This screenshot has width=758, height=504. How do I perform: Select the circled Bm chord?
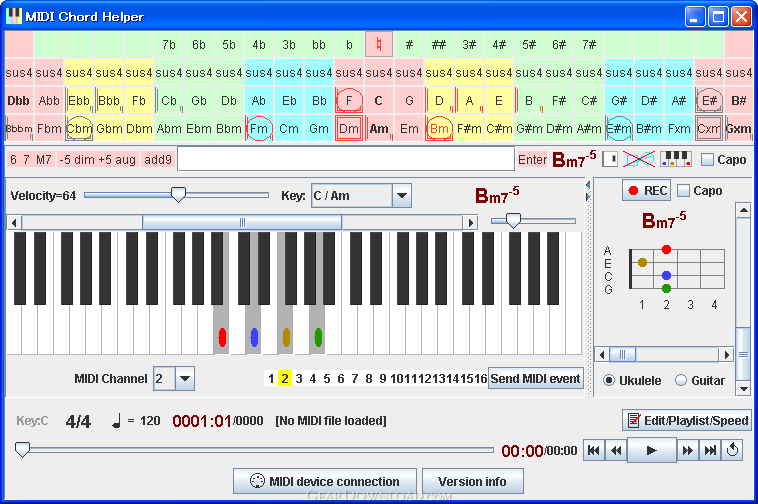point(439,129)
